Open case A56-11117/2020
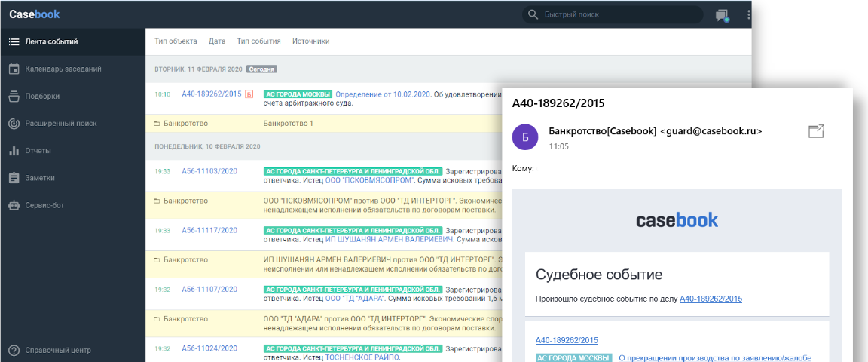This screenshot has height=362, width=868. (x=209, y=230)
